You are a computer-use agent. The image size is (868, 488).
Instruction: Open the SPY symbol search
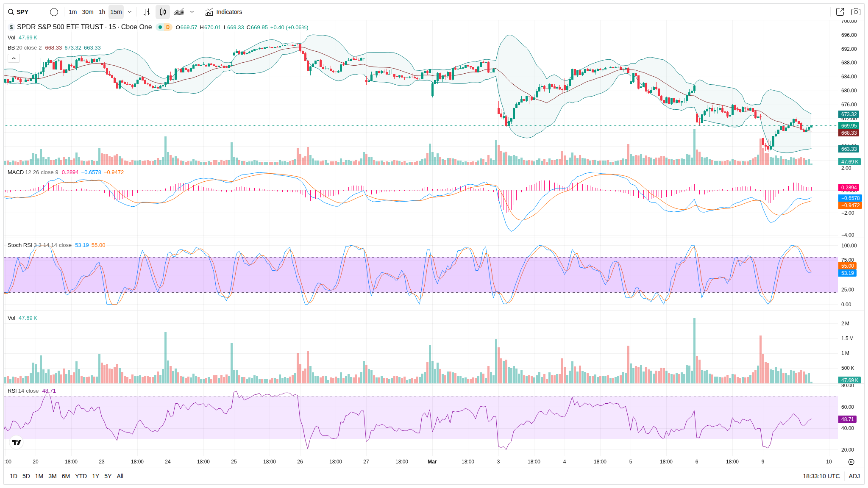pos(19,12)
